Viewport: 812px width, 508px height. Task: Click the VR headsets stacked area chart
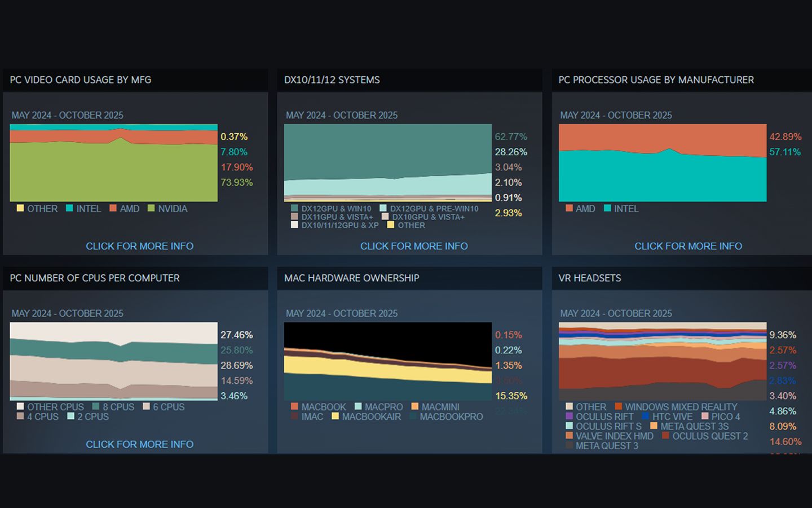point(662,361)
